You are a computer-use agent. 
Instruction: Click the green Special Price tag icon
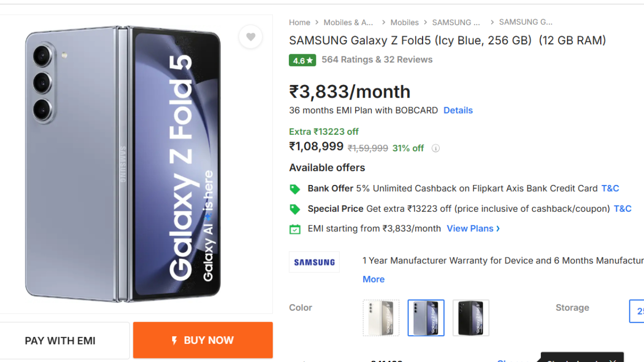(295, 209)
